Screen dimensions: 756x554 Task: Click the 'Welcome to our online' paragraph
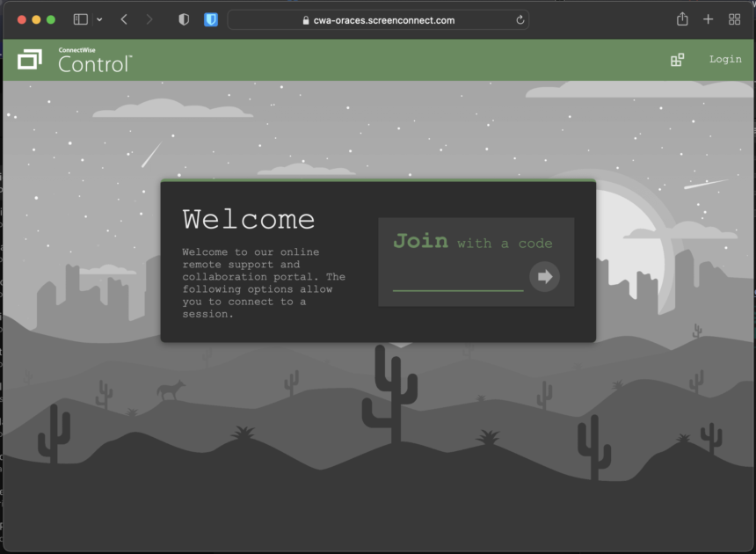point(264,282)
